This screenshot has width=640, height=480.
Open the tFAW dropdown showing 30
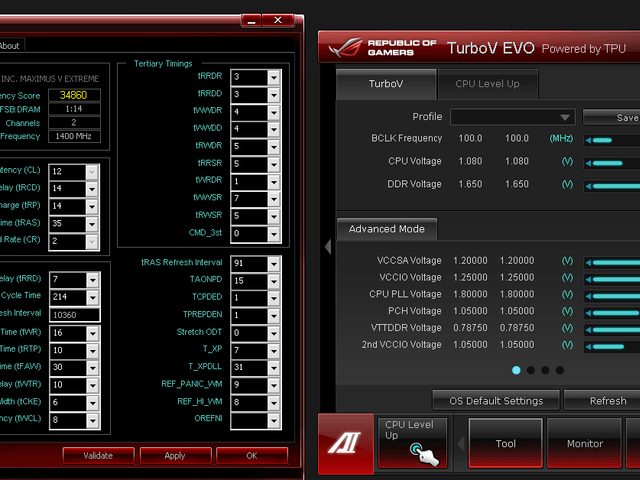(93, 368)
